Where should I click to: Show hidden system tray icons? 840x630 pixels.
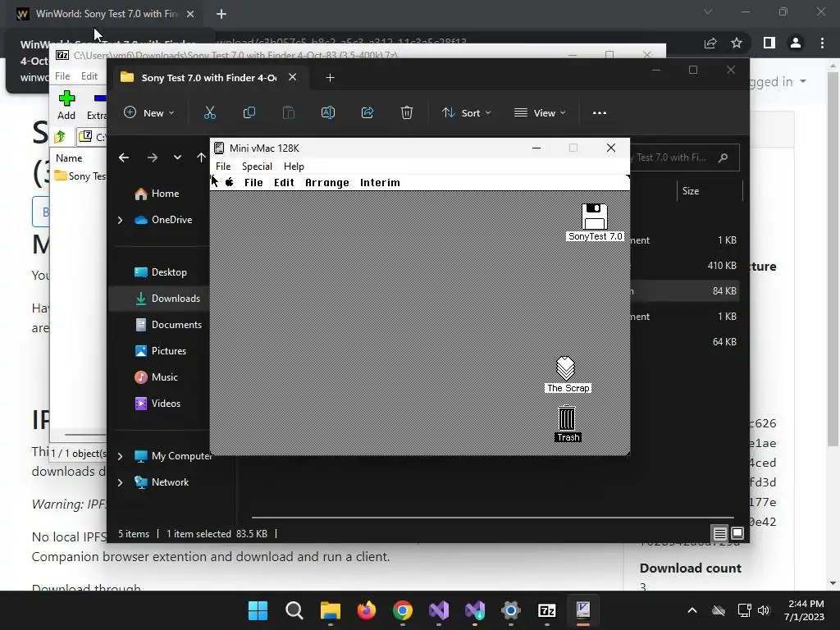[x=692, y=610]
